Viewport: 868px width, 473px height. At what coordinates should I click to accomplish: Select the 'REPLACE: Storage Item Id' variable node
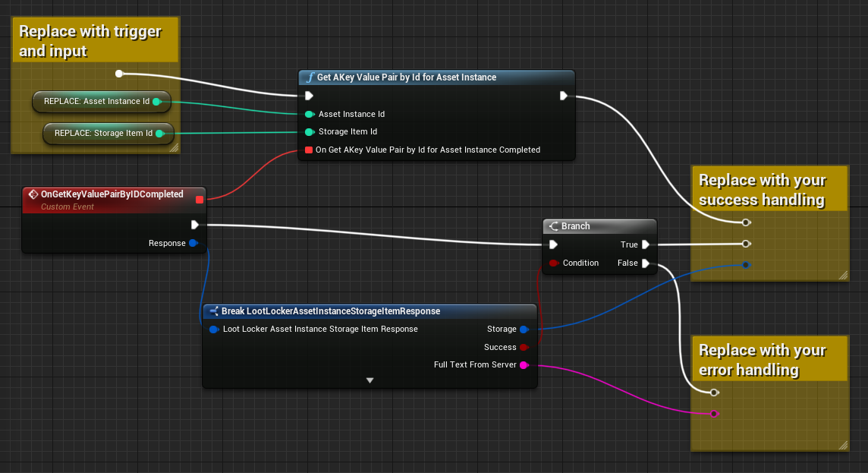pyautogui.click(x=102, y=134)
